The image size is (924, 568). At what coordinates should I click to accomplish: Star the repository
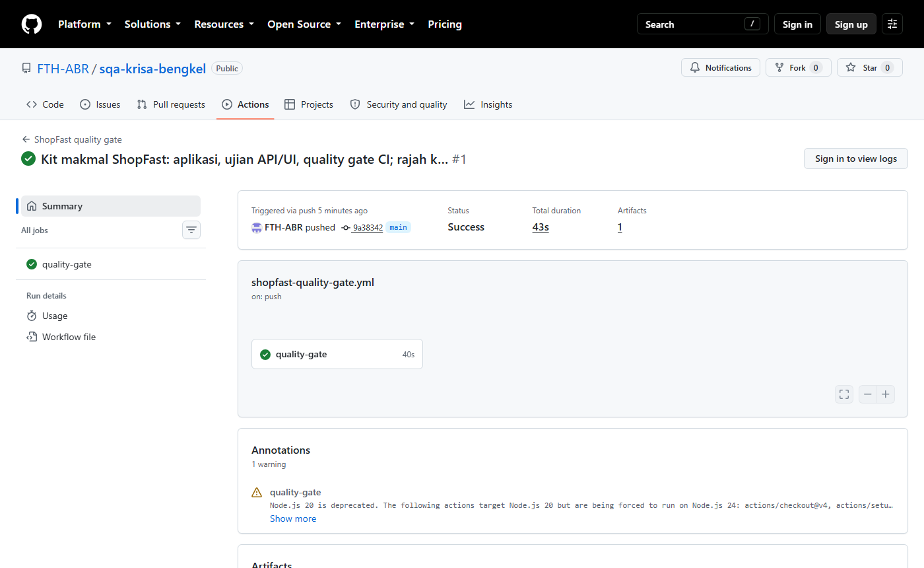click(870, 67)
